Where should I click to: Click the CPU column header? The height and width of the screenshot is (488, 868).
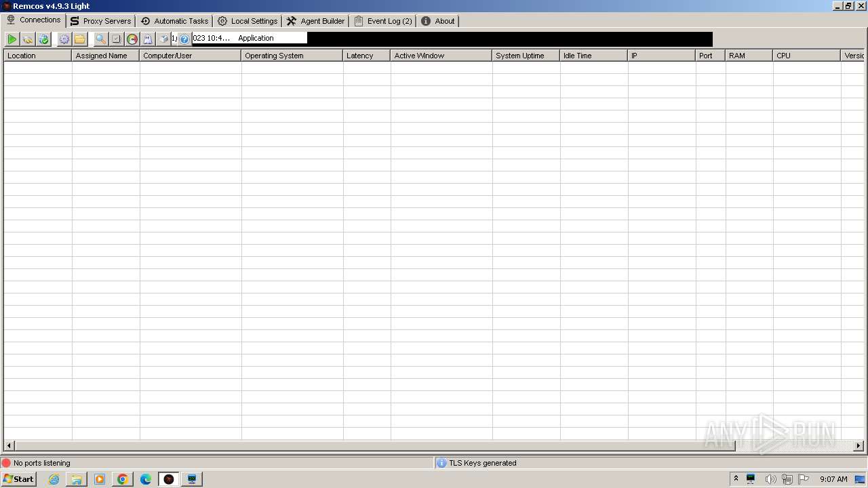806,56
